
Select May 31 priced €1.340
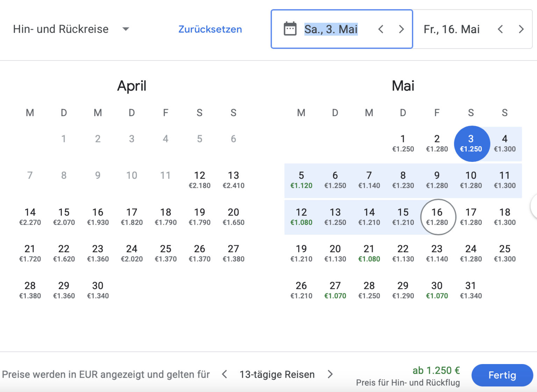pos(471,290)
